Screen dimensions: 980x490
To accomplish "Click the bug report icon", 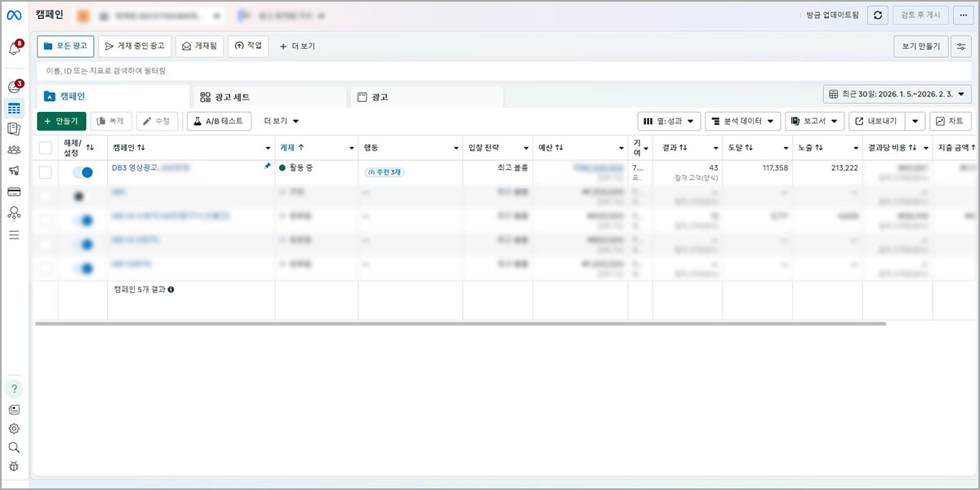I will [14, 467].
